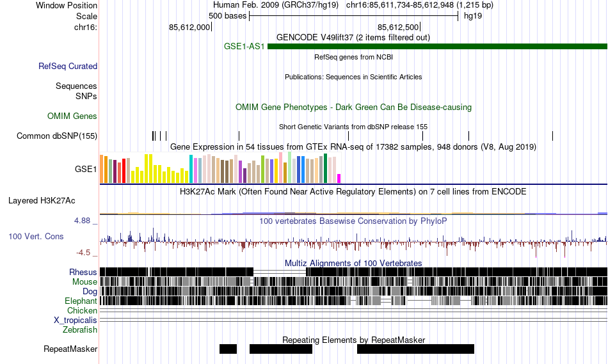Click RefSeq Curated track label

click(68, 67)
